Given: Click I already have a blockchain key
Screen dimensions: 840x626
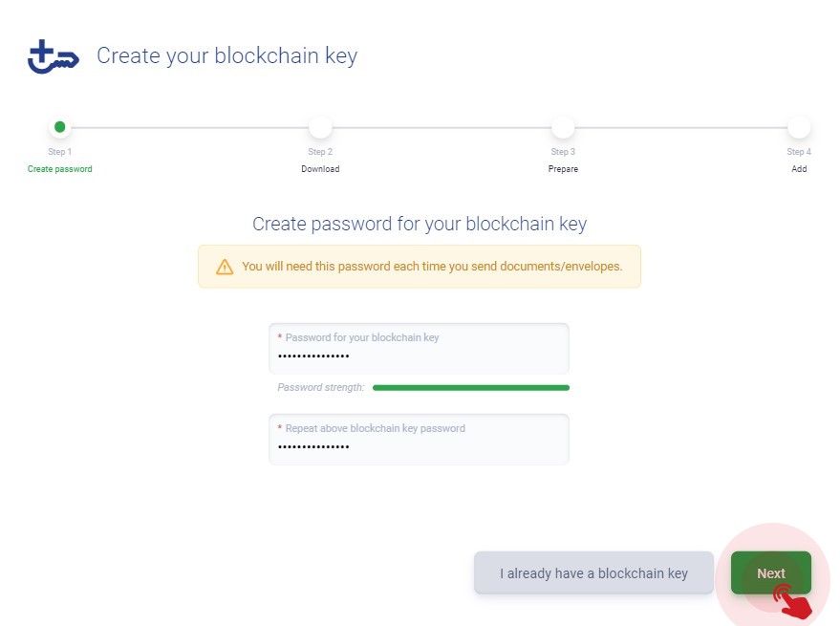Looking at the screenshot, I should (x=593, y=572).
